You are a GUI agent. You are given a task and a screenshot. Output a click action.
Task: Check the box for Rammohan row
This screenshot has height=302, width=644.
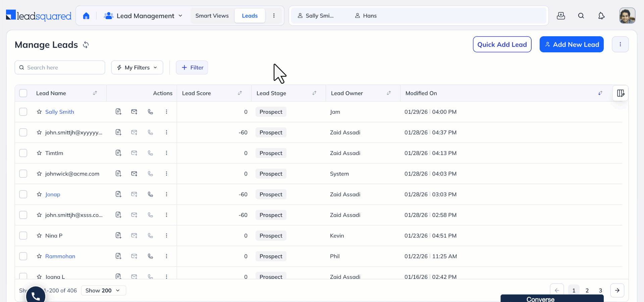click(23, 256)
